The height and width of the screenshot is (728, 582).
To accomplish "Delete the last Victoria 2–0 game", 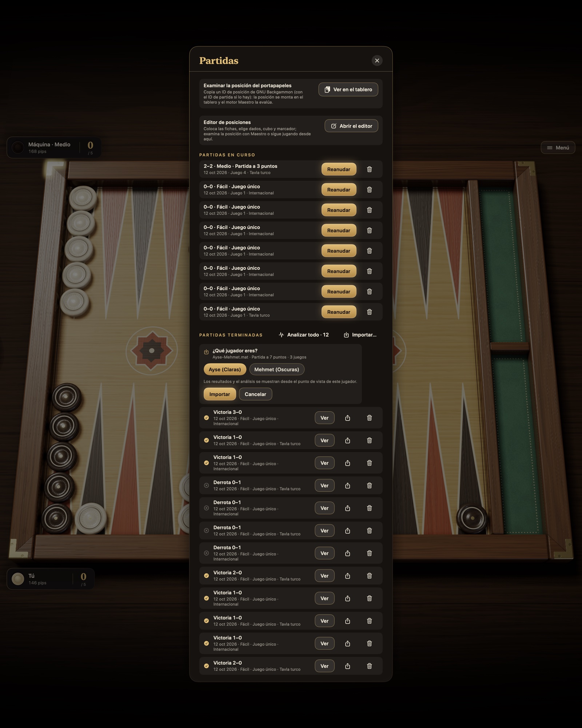I will point(369,666).
